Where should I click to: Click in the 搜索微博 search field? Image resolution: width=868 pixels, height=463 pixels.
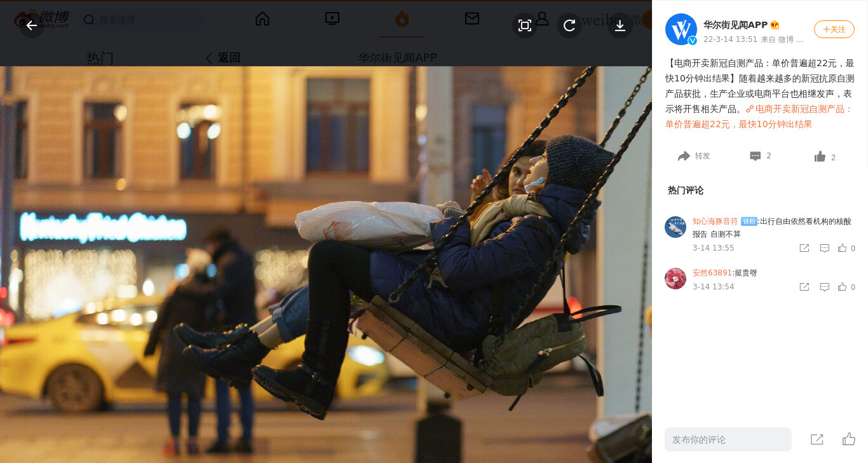(143, 20)
